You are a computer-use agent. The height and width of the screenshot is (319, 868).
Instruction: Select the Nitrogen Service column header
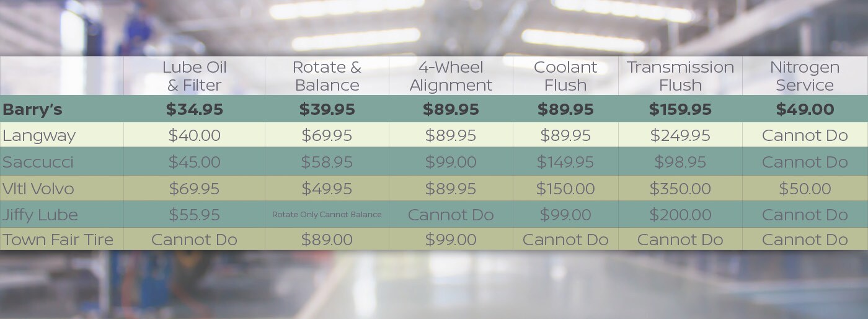805,76
